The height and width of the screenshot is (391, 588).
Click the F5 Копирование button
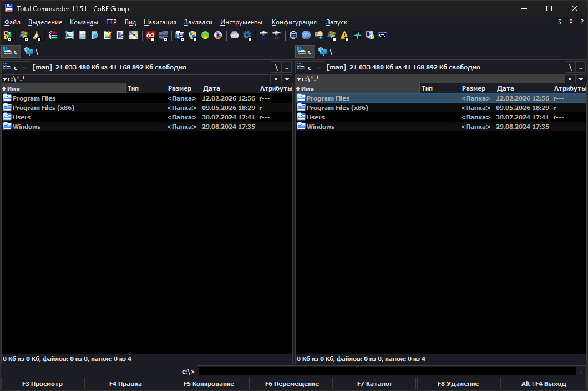(x=209, y=384)
